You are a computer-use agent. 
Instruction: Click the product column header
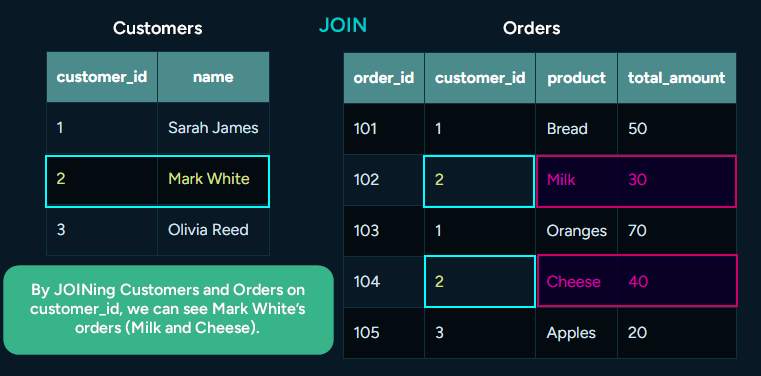click(x=577, y=78)
